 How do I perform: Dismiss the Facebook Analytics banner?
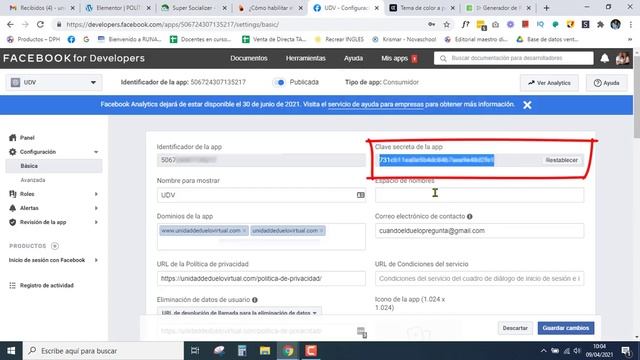click(527, 105)
